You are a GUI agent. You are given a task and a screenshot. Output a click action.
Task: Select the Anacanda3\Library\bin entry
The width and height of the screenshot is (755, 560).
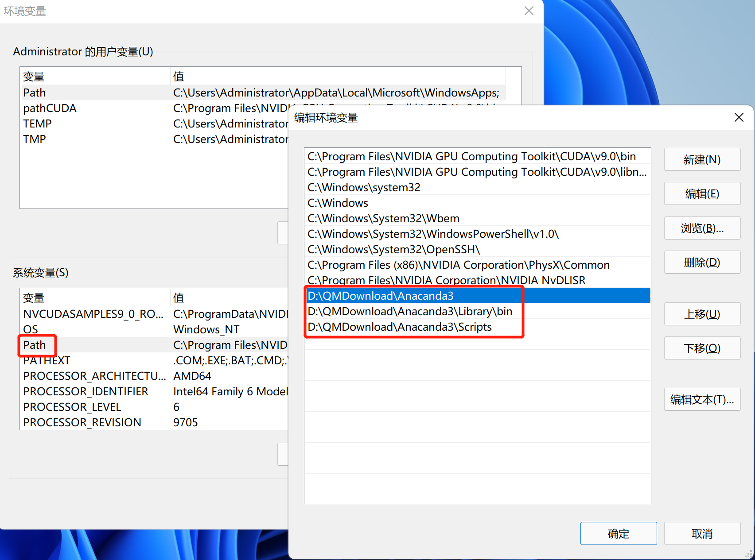[477, 311]
